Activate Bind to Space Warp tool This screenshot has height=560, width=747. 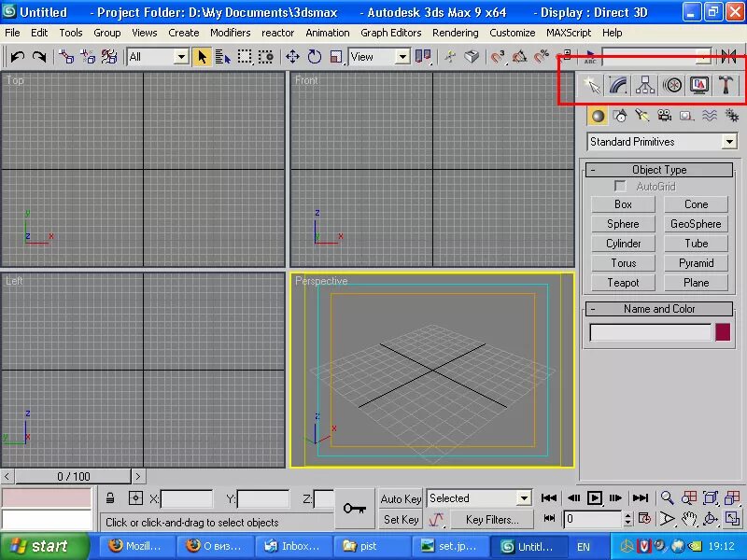point(109,57)
